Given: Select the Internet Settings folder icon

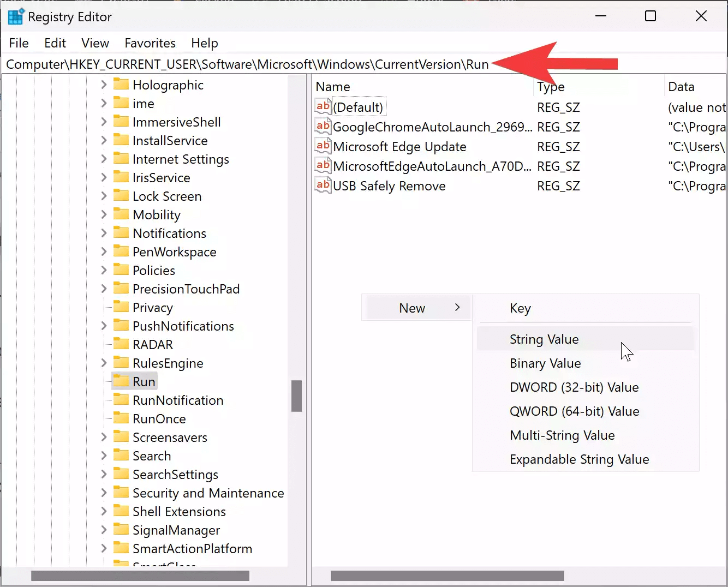Looking at the screenshot, I should [121, 159].
